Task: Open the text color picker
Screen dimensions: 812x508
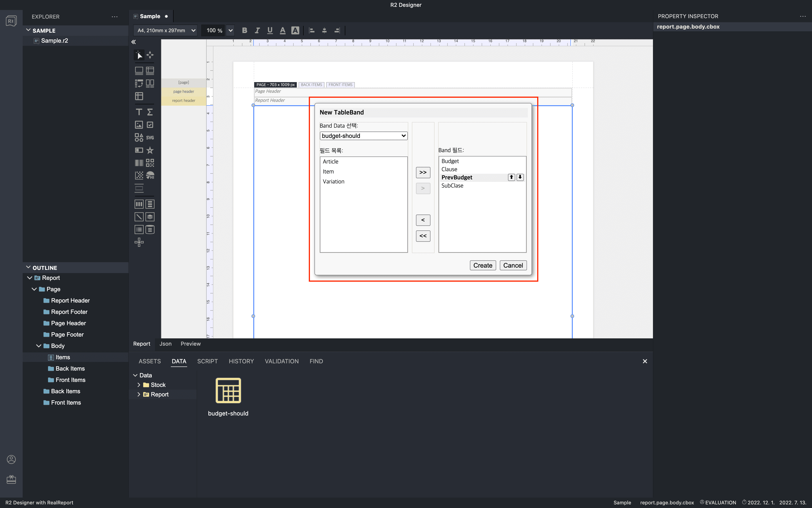Action: click(x=283, y=30)
